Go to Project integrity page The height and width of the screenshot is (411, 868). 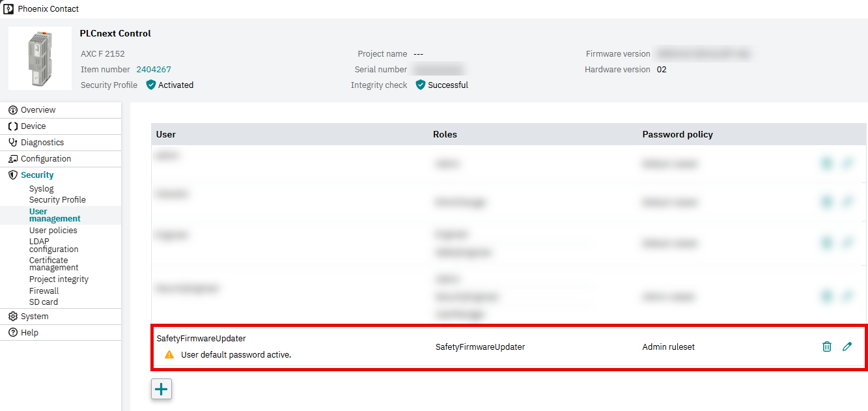coord(59,279)
